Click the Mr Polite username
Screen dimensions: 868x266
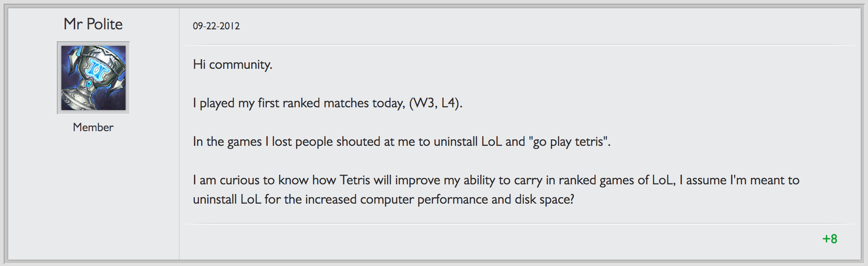pyautogui.click(x=93, y=24)
